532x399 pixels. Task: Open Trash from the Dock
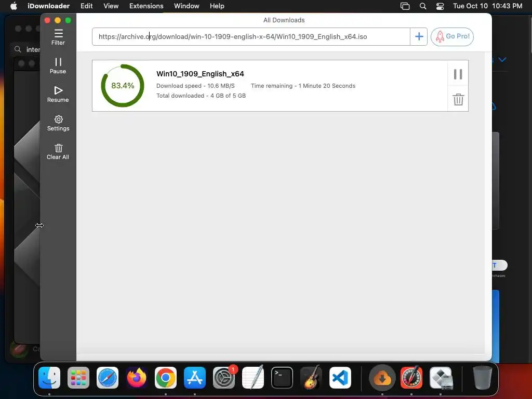[483, 378]
